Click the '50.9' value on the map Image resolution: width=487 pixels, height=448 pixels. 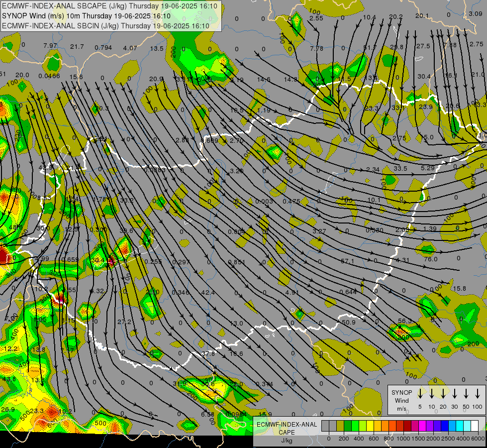[x=349, y=323]
